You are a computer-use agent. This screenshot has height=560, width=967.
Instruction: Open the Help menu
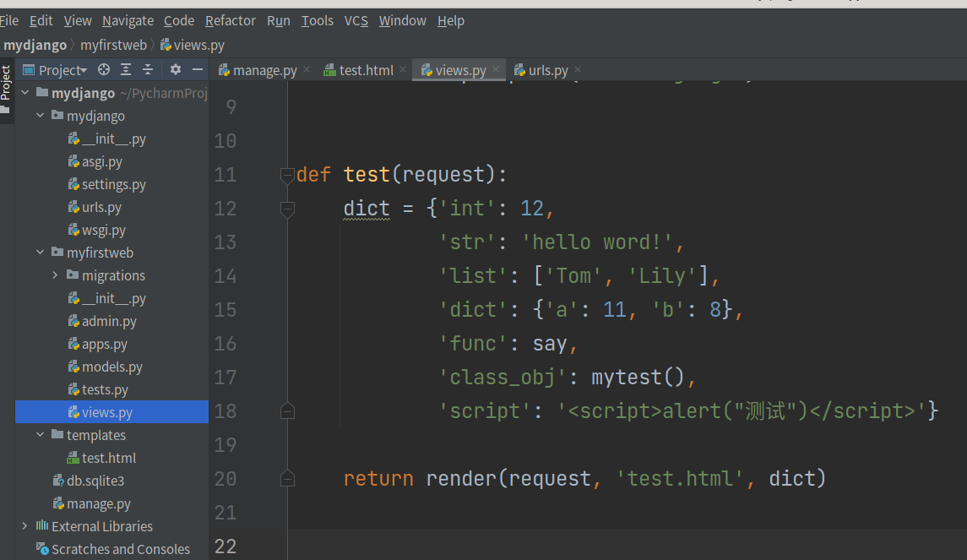point(451,21)
